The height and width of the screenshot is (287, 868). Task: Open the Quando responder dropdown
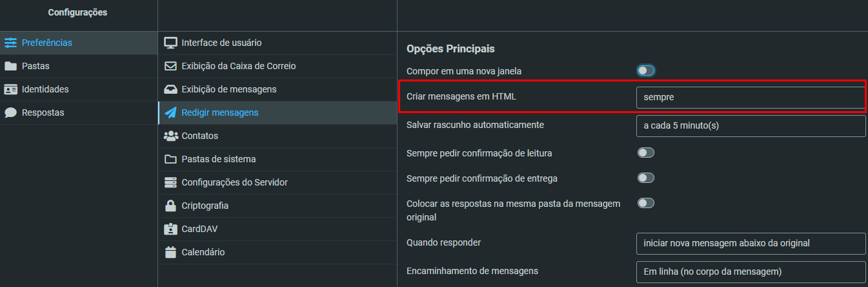(x=751, y=244)
